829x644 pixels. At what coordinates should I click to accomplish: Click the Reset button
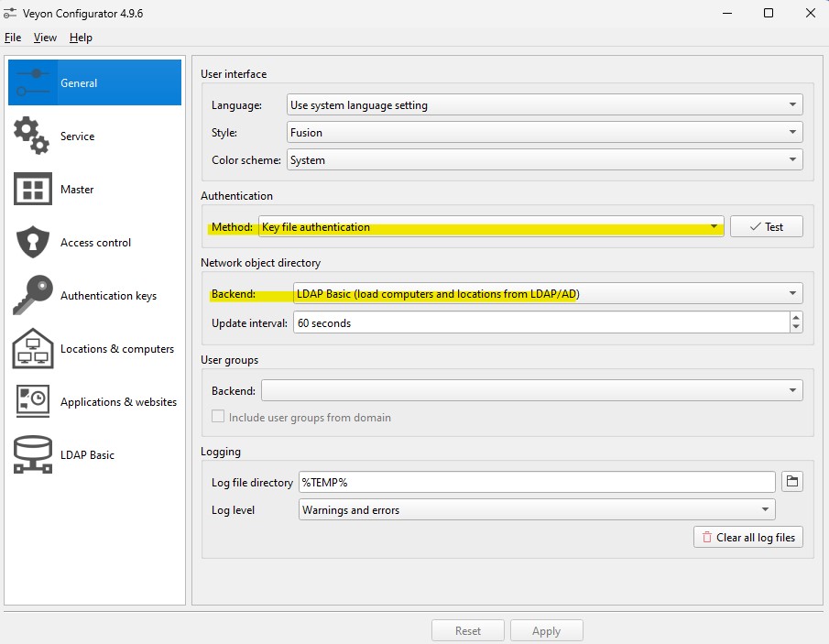[468, 630]
